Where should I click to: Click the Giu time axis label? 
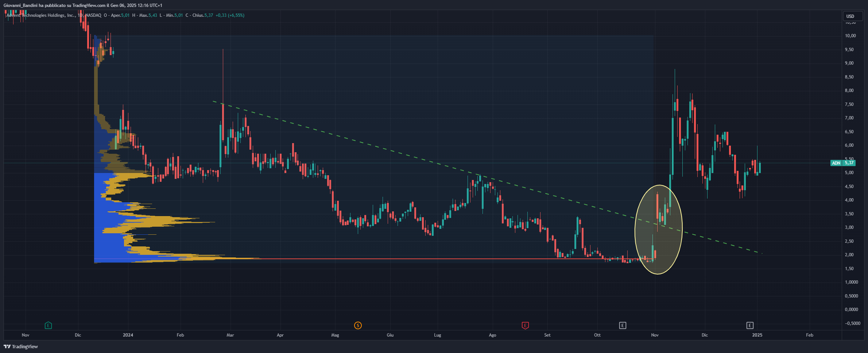(390, 335)
